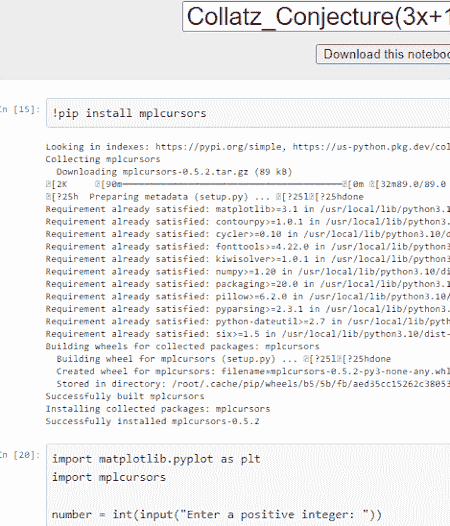Click 'Successfully built mplcursors' line
450x526 pixels.
coord(125,396)
